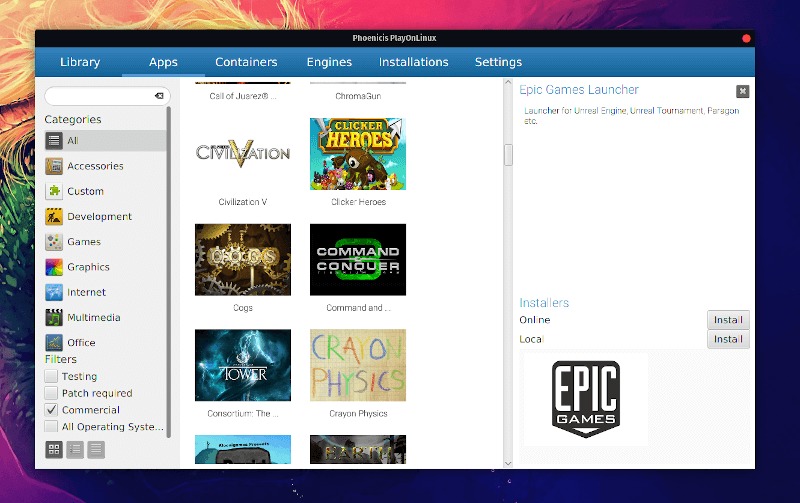Viewport: 800px width, 503px height.
Task: Switch to grid icon view
Action: click(x=54, y=449)
